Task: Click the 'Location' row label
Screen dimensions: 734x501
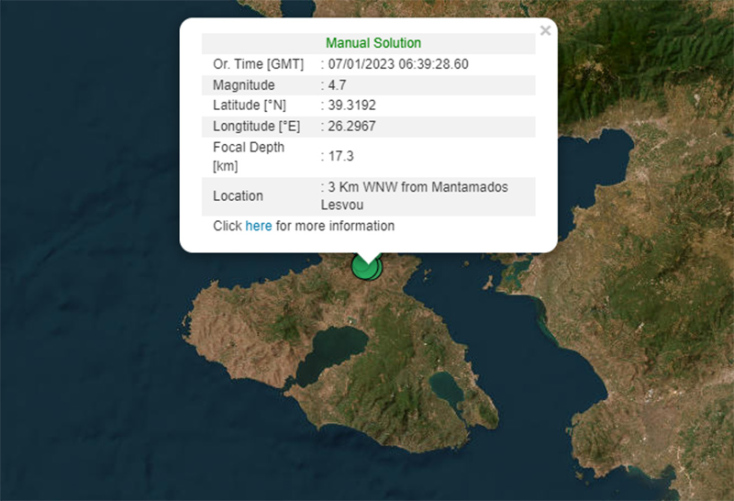Action: (x=238, y=196)
